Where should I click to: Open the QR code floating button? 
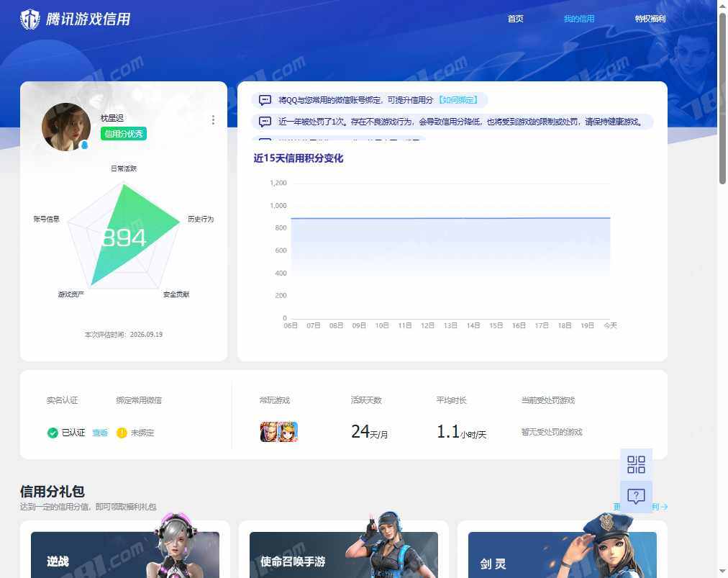tap(636, 464)
